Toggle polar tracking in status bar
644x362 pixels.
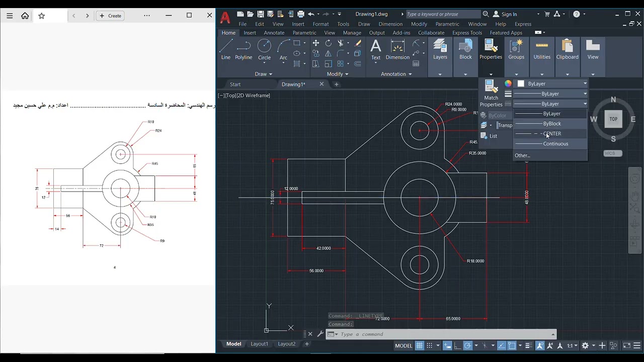click(x=468, y=345)
